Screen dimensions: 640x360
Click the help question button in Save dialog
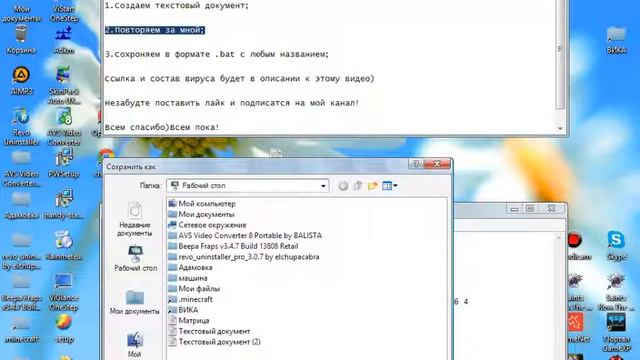tap(416, 164)
